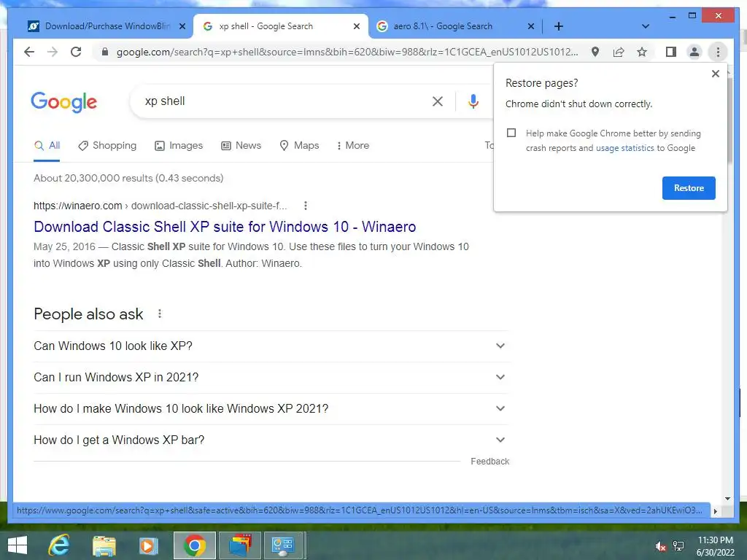Switch to Maps results
This screenshot has width=747, height=560.
tap(299, 146)
